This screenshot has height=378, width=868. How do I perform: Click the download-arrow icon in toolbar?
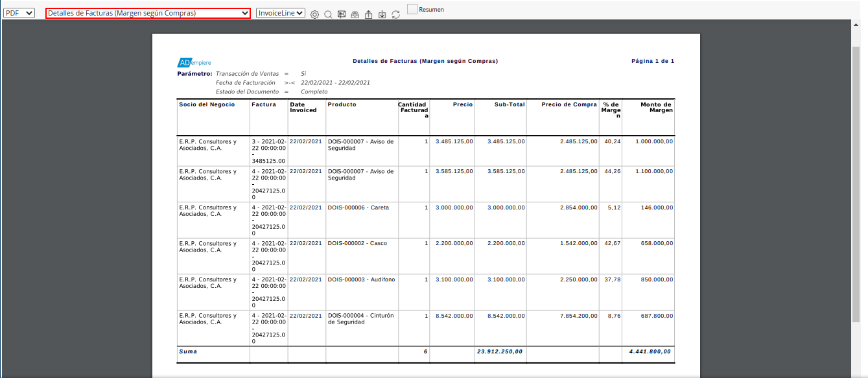pos(382,14)
